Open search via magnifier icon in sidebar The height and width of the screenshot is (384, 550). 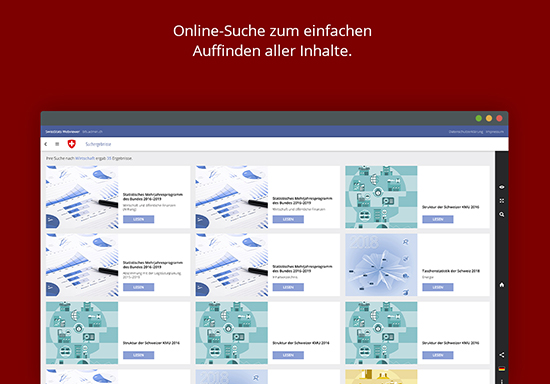502,214
